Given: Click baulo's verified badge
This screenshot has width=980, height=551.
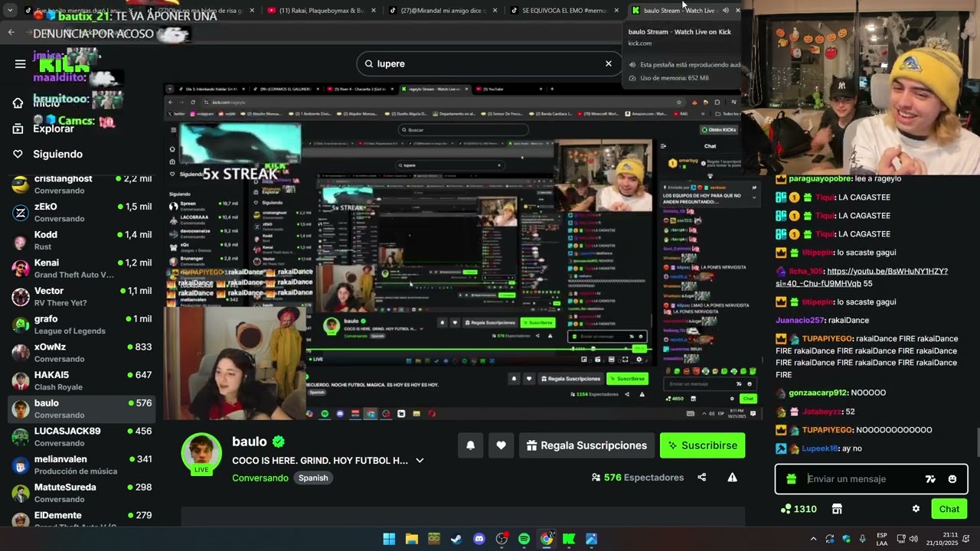Looking at the screenshot, I should (279, 442).
